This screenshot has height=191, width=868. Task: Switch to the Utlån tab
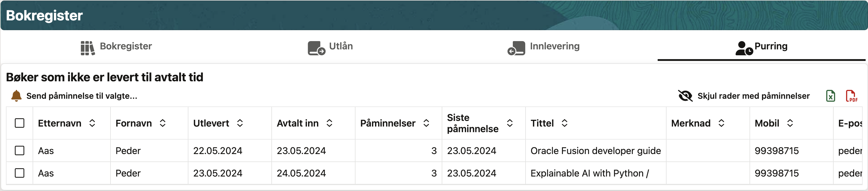click(x=341, y=46)
